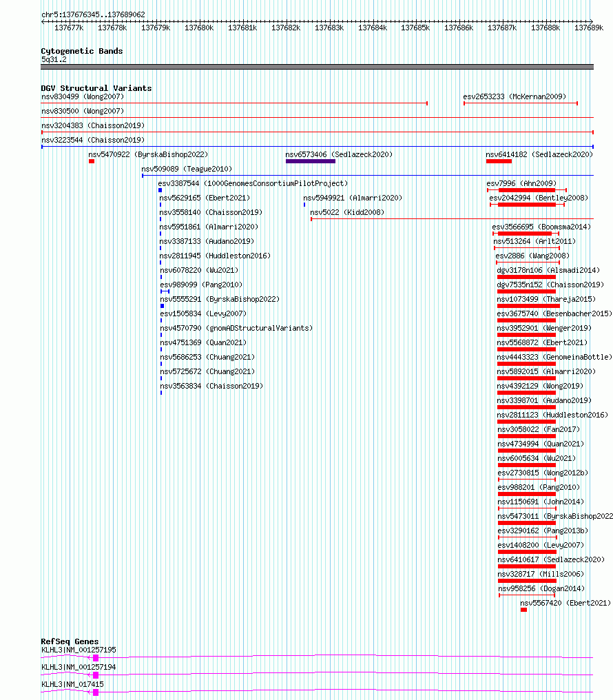Click the purple nsv6573406 variant bar

click(311, 161)
